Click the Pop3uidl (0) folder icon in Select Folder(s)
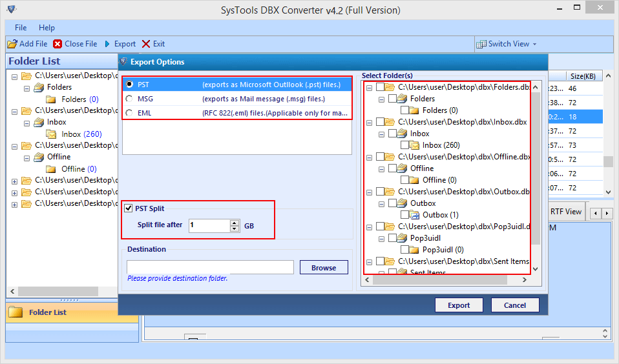Image resolution: width=619 pixels, height=364 pixels. click(x=414, y=250)
